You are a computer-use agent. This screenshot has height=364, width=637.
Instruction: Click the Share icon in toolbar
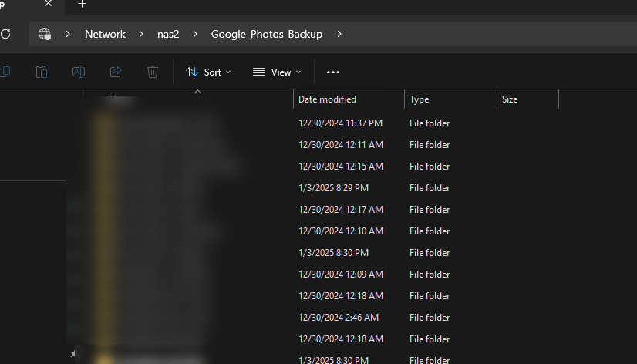pos(116,72)
